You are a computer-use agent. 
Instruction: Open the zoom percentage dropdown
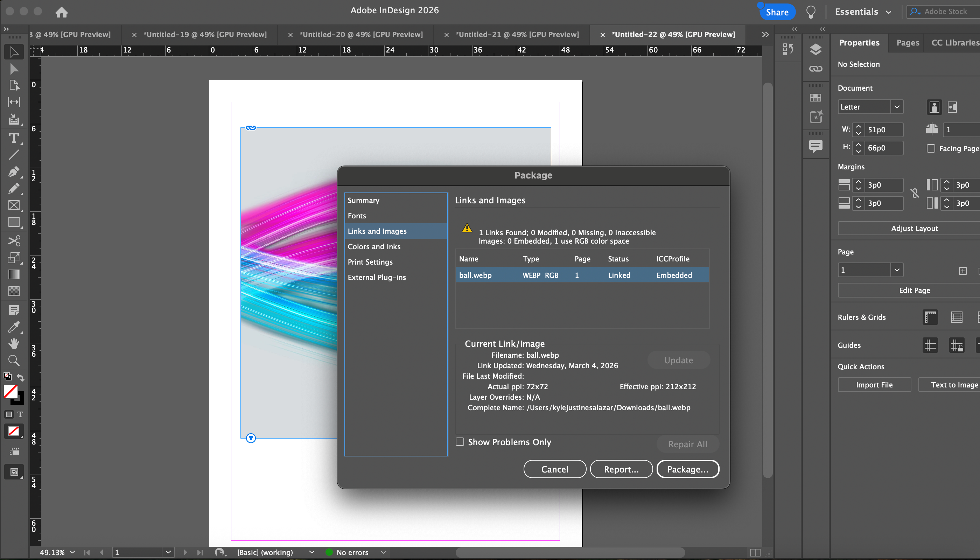pos(72,552)
